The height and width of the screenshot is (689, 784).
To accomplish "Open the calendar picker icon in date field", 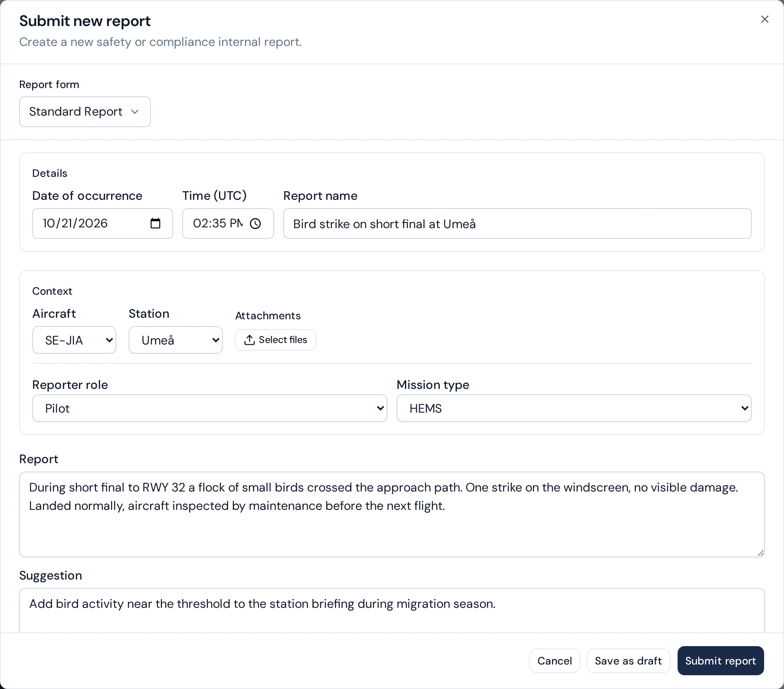I will [155, 223].
